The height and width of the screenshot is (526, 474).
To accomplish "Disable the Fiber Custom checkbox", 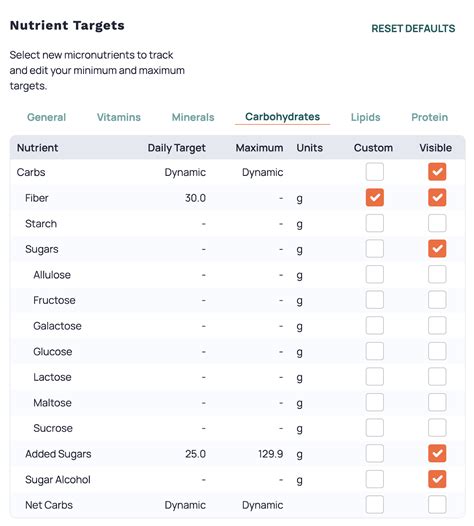I will click(375, 197).
